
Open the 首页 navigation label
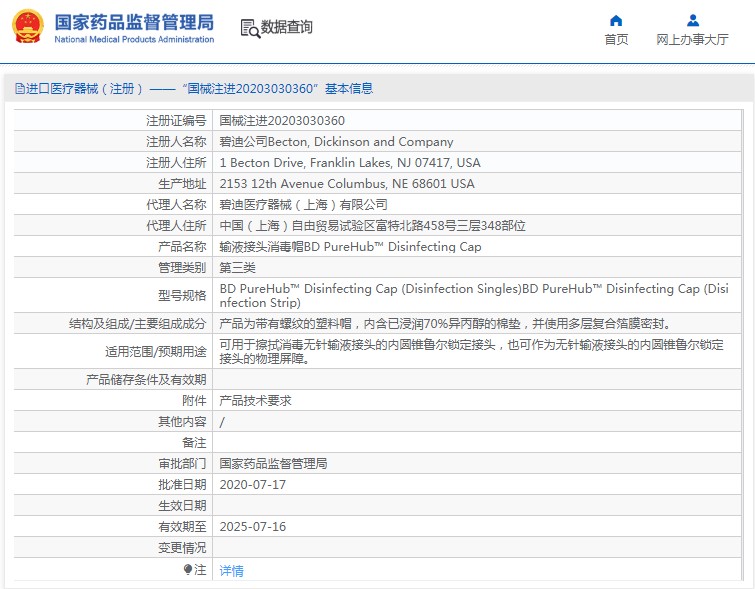coord(616,40)
